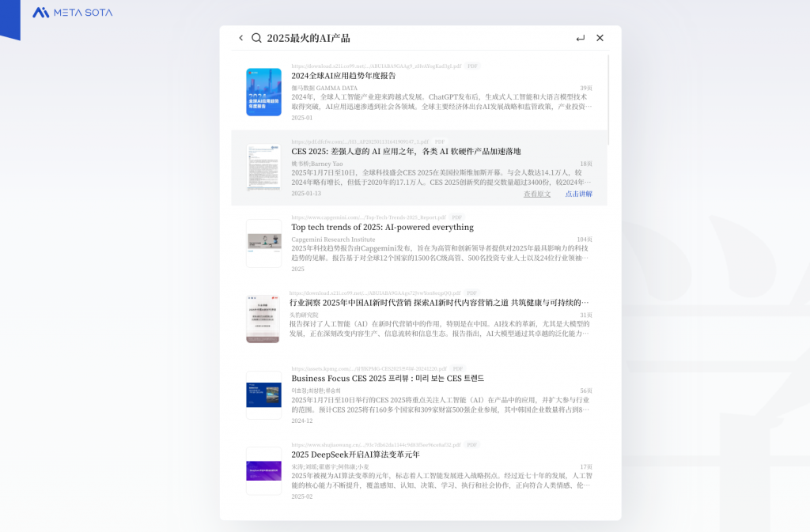Click summary starting 2024年，全球人工智能产业
This screenshot has width=810, height=532.
click(441, 102)
